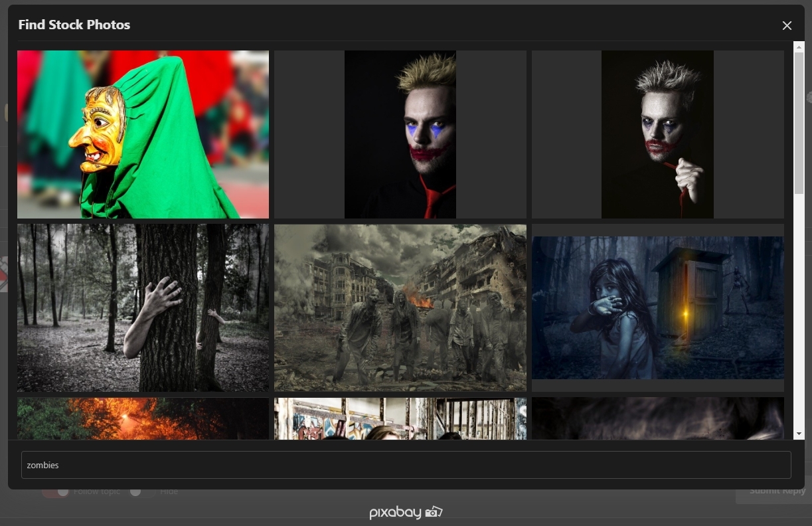Select the photo of hands hugging a tree
812x526 pixels.
click(143, 307)
